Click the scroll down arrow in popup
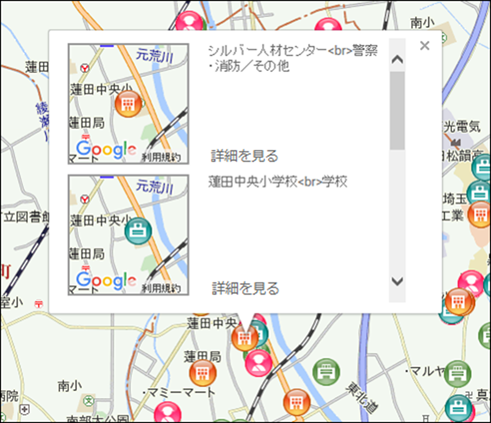Image resolution: width=491 pixels, height=423 pixels. coord(397,282)
